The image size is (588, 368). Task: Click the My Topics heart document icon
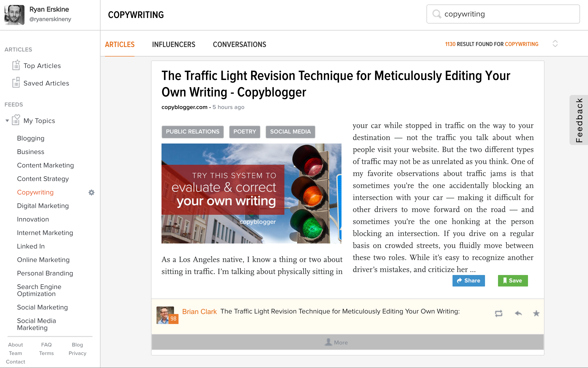pyautogui.click(x=16, y=120)
